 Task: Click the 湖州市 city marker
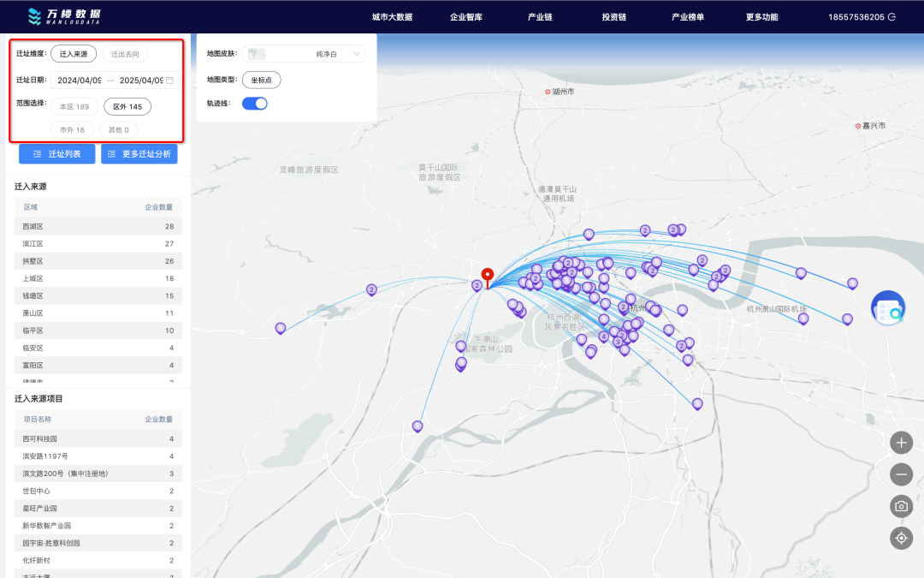548,92
